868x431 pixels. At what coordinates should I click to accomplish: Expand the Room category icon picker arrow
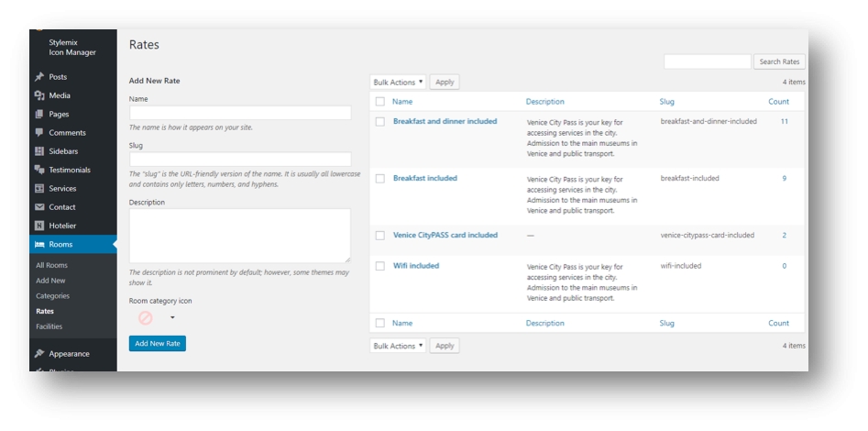pyautogui.click(x=172, y=318)
